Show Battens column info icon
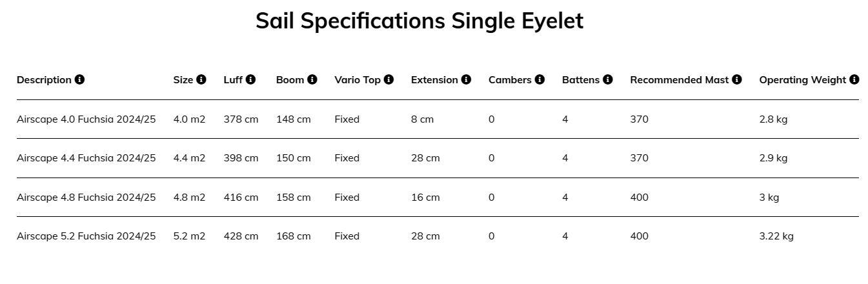 (607, 80)
